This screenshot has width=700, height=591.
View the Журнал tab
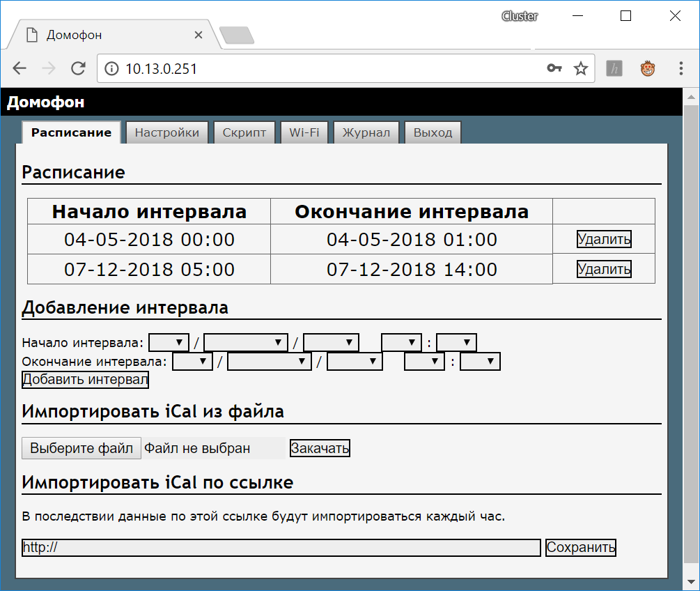tap(366, 132)
